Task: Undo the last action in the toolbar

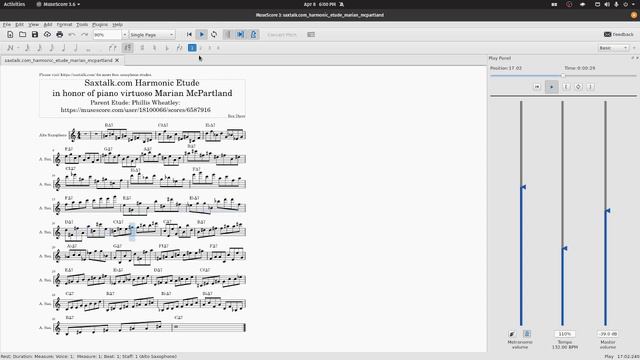Action: click(x=72, y=35)
